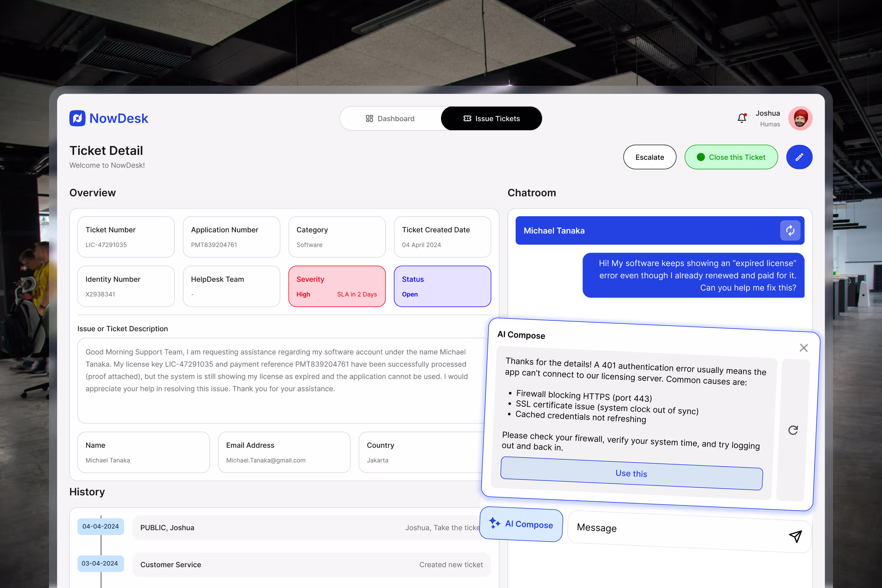This screenshot has height=588, width=882.
Task: Click the Use this button
Action: pyautogui.click(x=631, y=473)
